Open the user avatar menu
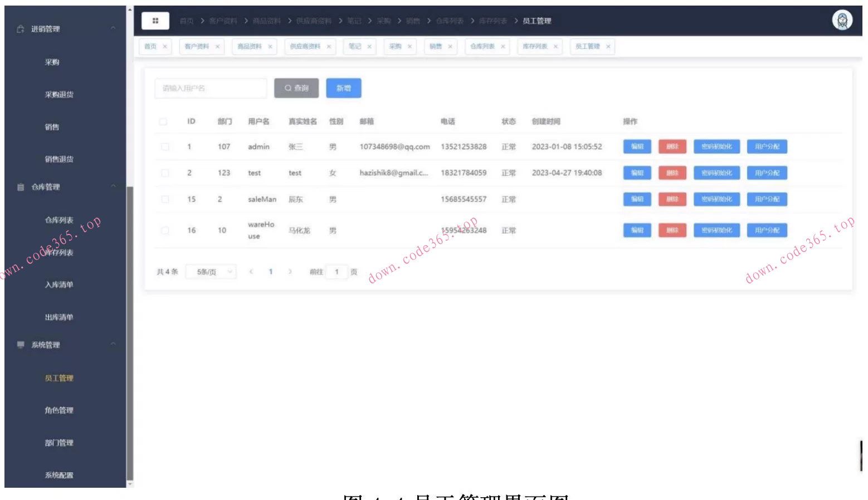Screen dimensions: 868x500 842,20
